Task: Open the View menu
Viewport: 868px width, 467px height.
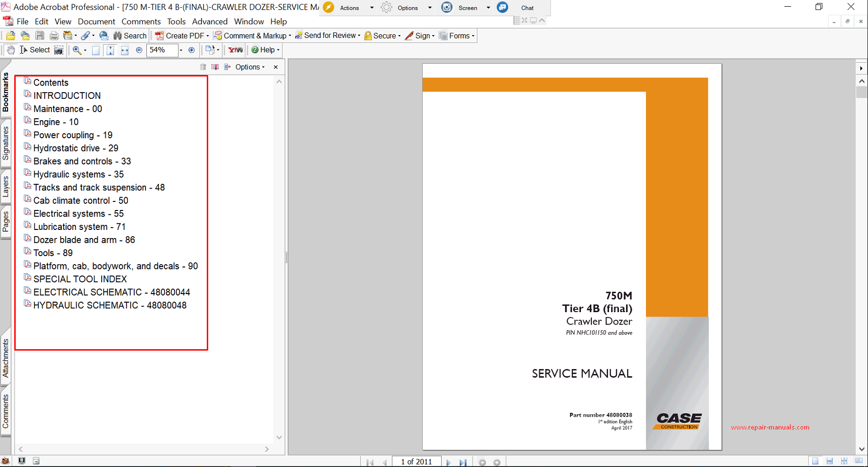Action: click(x=63, y=21)
